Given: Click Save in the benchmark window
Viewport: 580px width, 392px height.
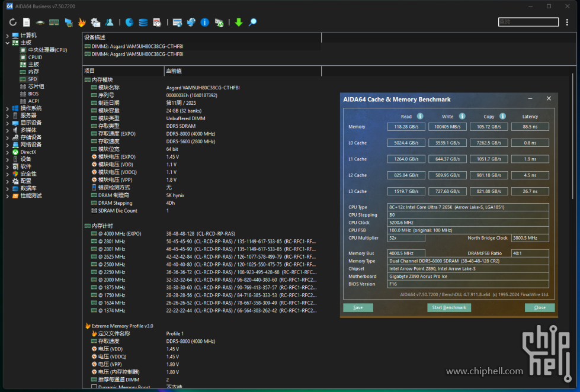Looking at the screenshot, I should (358, 308).
